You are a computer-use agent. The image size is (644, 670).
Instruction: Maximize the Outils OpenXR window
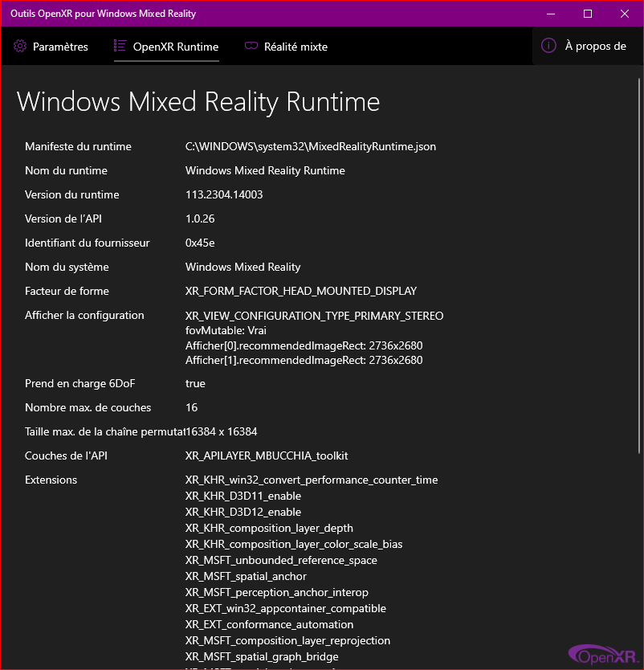click(x=588, y=14)
